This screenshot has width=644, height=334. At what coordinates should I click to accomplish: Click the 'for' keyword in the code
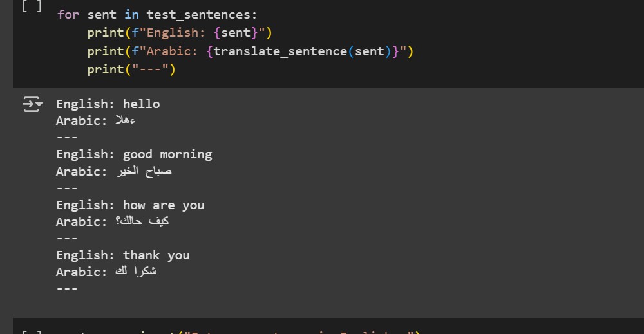click(68, 15)
